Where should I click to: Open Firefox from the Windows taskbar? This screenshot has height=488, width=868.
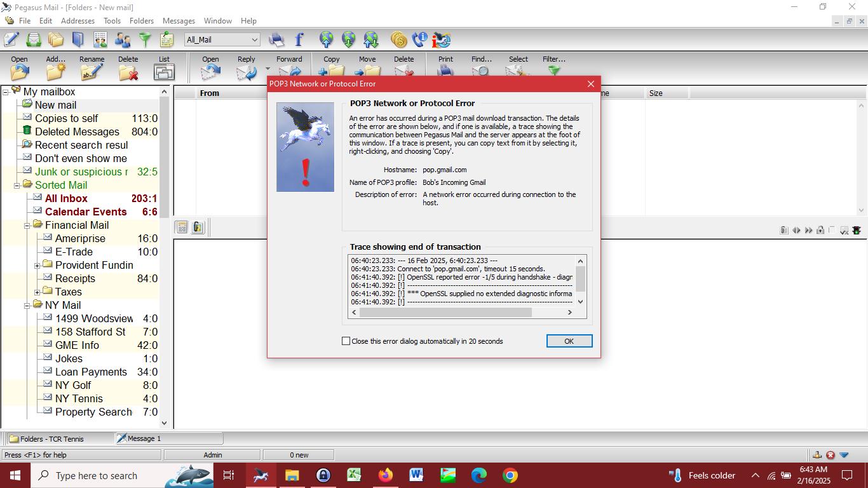[385, 475]
